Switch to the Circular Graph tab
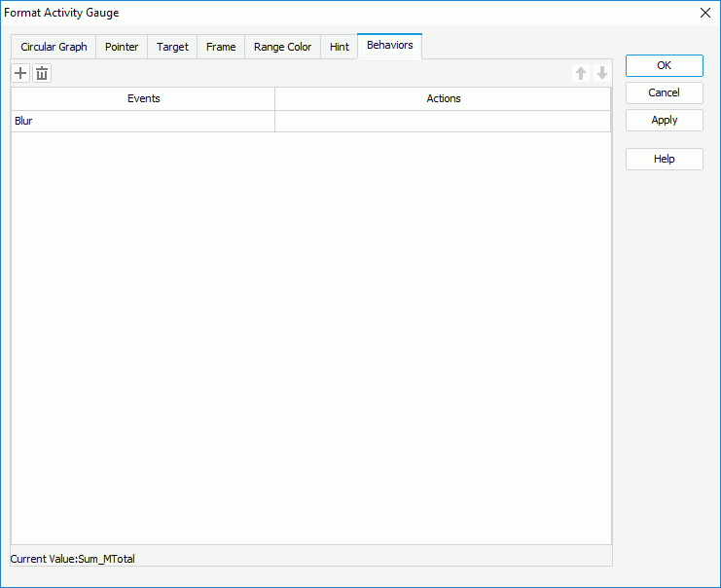Viewport: 721px width, 588px height. click(54, 47)
